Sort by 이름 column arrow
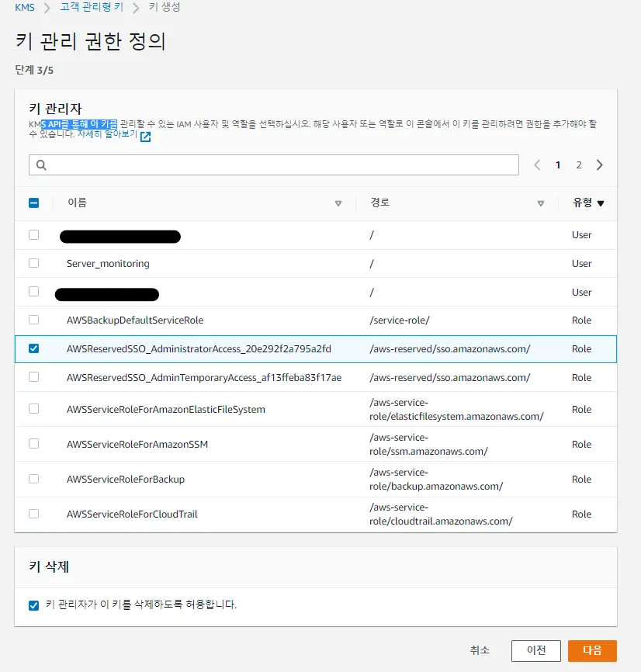This screenshot has height=672, width=641. click(338, 203)
